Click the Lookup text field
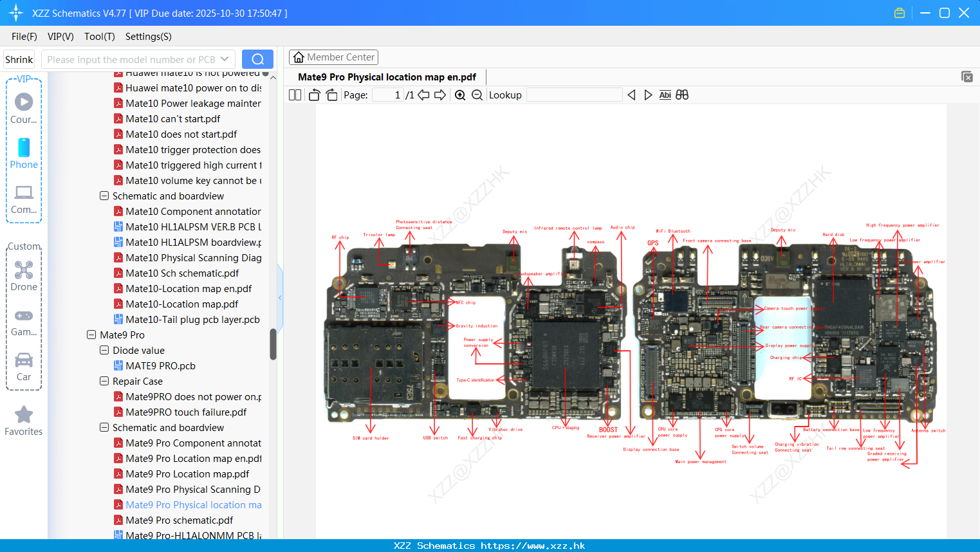Screen dimensions: 980x552 click(x=574, y=95)
